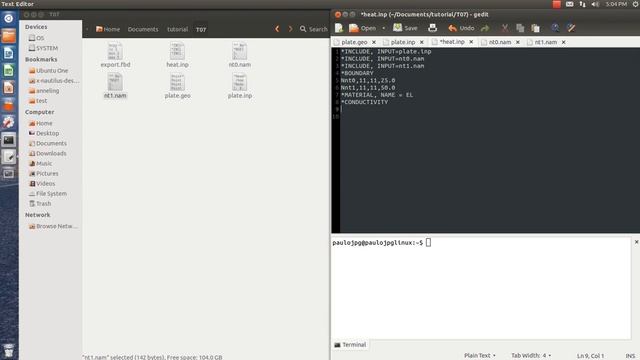This screenshot has height=360, width=640.
Task: Click the Open file button in gedit
Action: click(x=362, y=28)
